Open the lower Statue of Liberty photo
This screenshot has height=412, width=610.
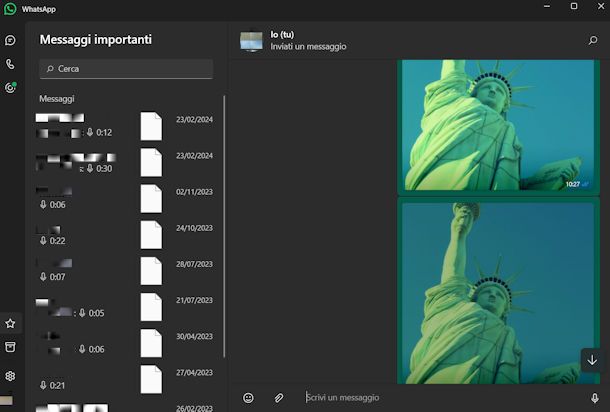pos(498,293)
